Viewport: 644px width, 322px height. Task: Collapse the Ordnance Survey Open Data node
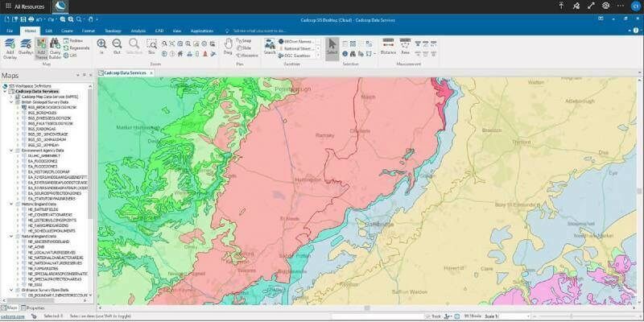click(11, 290)
